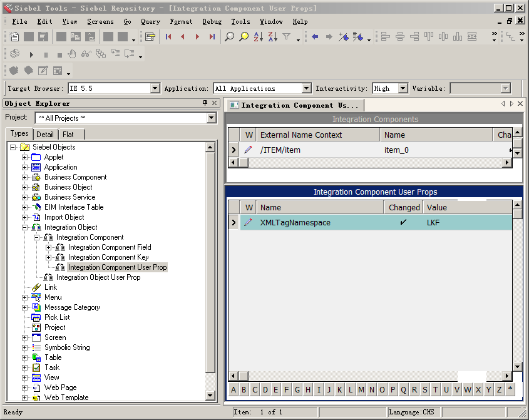Expand the Business Component tree node
This screenshot has width=529, height=420.
tap(24, 177)
